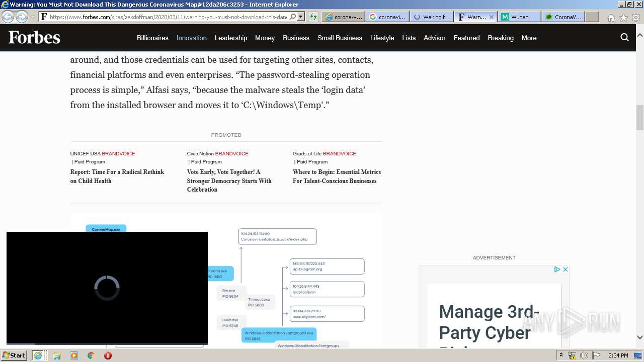Image resolution: width=644 pixels, height=362 pixels.
Task: Go forward with the browser Forward arrow
Action: pos(22,17)
